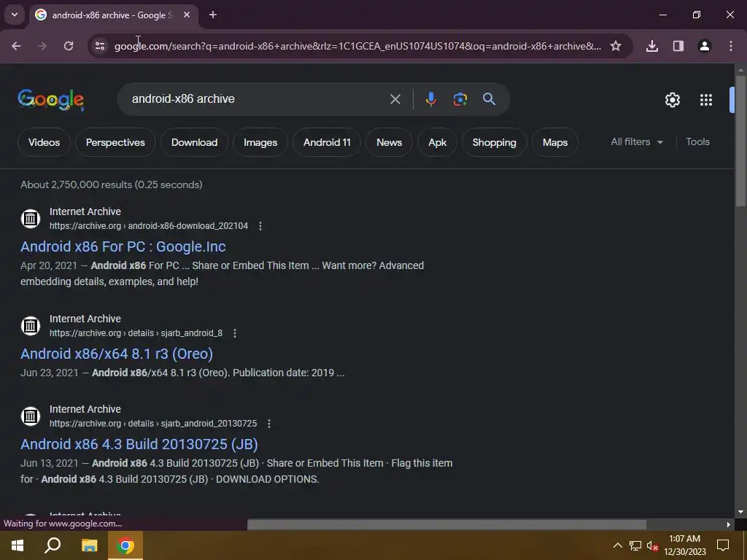The height and width of the screenshot is (560, 747).
Task: Open the Windows Start menu
Action: (x=18, y=545)
